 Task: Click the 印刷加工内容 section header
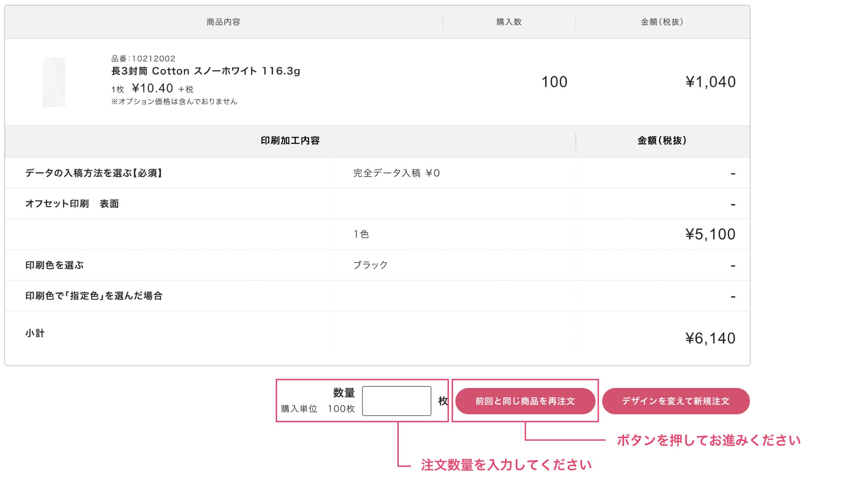click(292, 141)
